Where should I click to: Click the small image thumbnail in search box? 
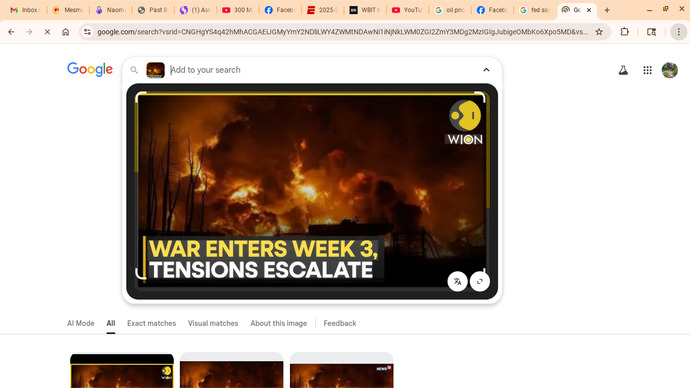click(155, 70)
